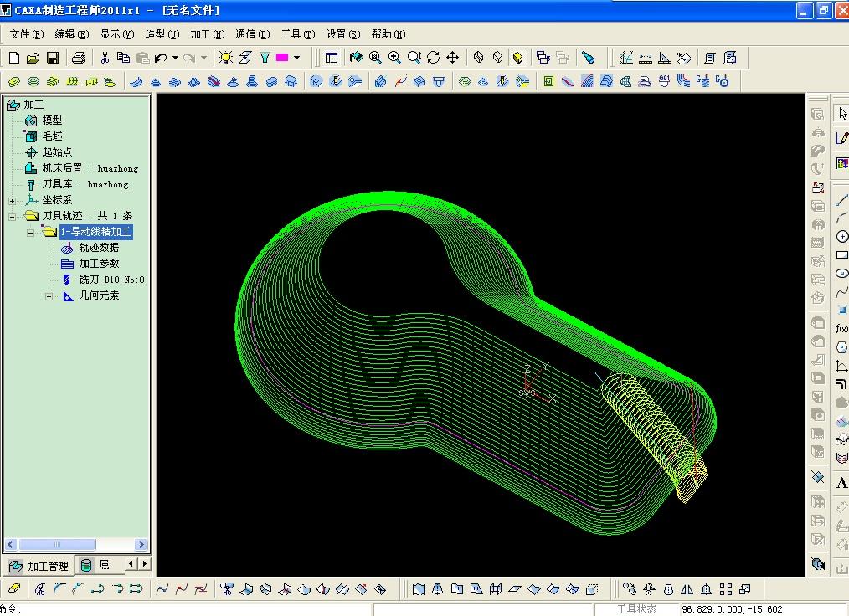Toggle yellow shaded display mode cube
The width and height of the screenshot is (849, 616).
[517, 58]
